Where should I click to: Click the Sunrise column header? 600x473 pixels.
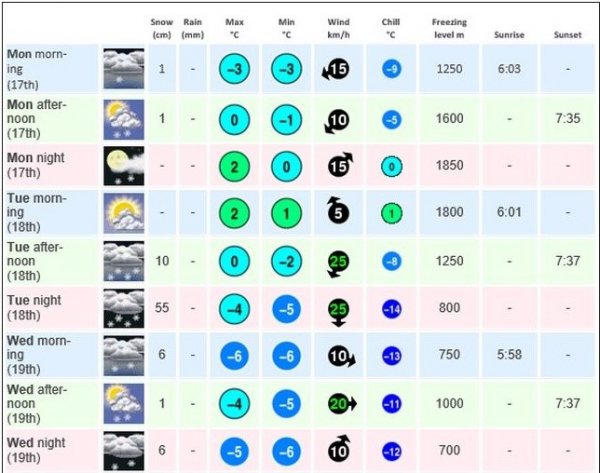click(x=509, y=34)
